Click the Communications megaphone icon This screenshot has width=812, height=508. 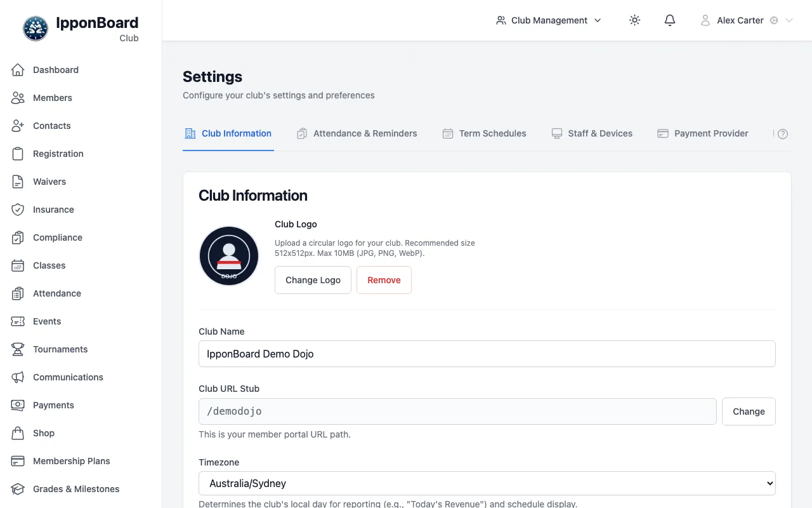[x=18, y=377]
